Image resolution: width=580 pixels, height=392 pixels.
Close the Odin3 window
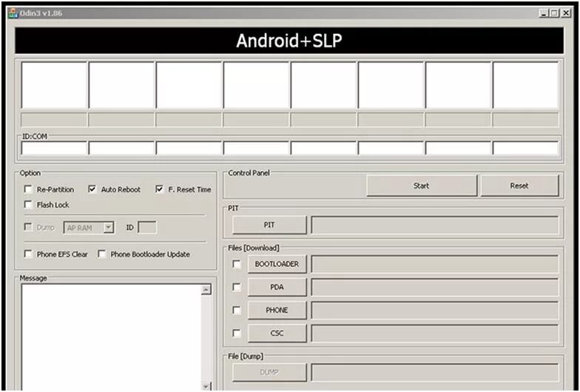(566, 13)
